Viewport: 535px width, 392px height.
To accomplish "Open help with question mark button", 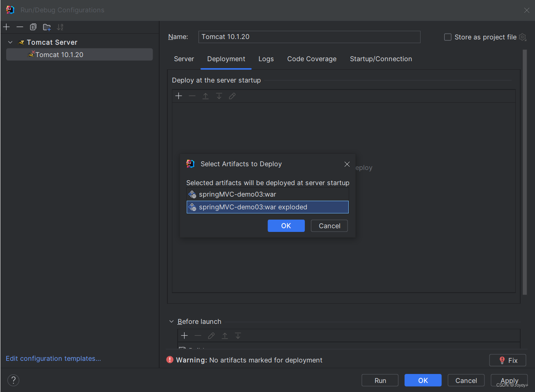I will (13, 380).
